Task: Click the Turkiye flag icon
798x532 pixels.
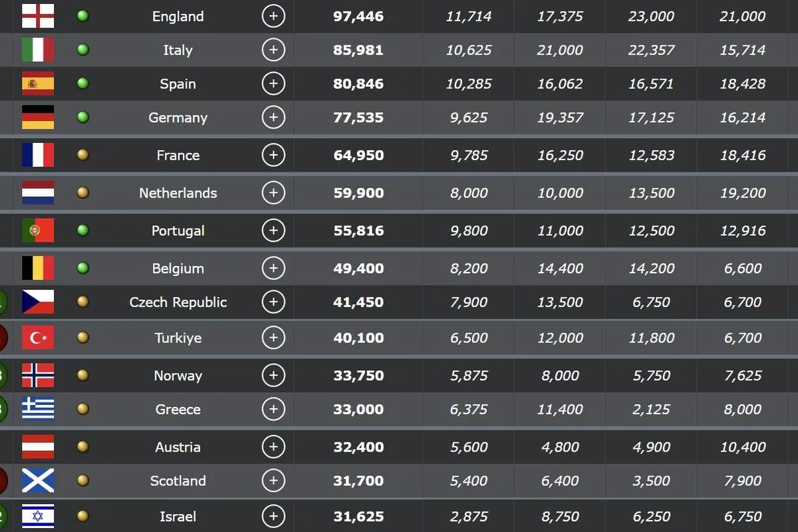Action: pyautogui.click(x=38, y=337)
